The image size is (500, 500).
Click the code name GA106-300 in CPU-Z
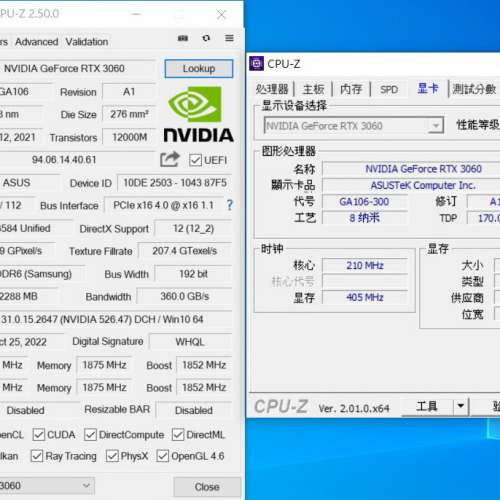364,202
